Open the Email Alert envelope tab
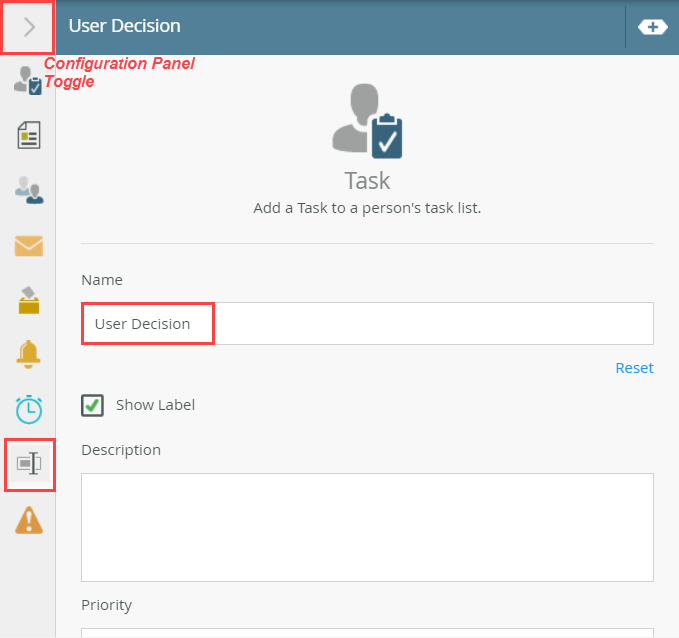679x638 pixels. click(29, 246)
